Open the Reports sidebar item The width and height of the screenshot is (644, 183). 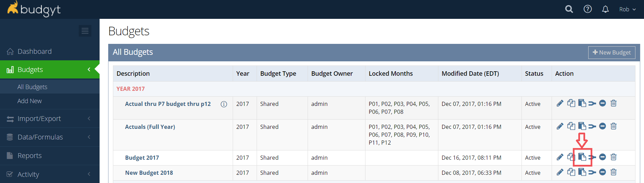coord(50,156)
